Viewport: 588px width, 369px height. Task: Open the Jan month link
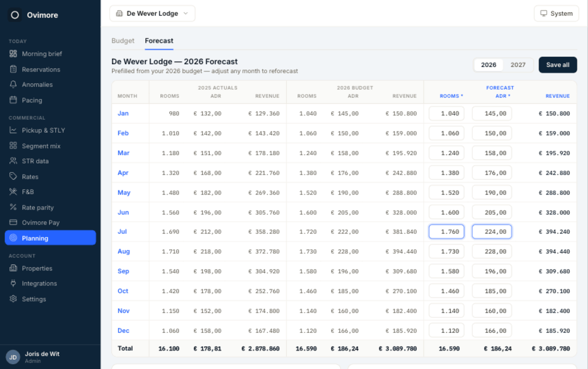point(123,113)
